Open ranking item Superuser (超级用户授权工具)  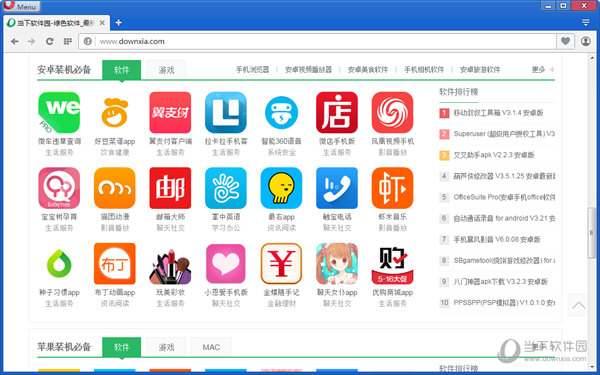504,134
